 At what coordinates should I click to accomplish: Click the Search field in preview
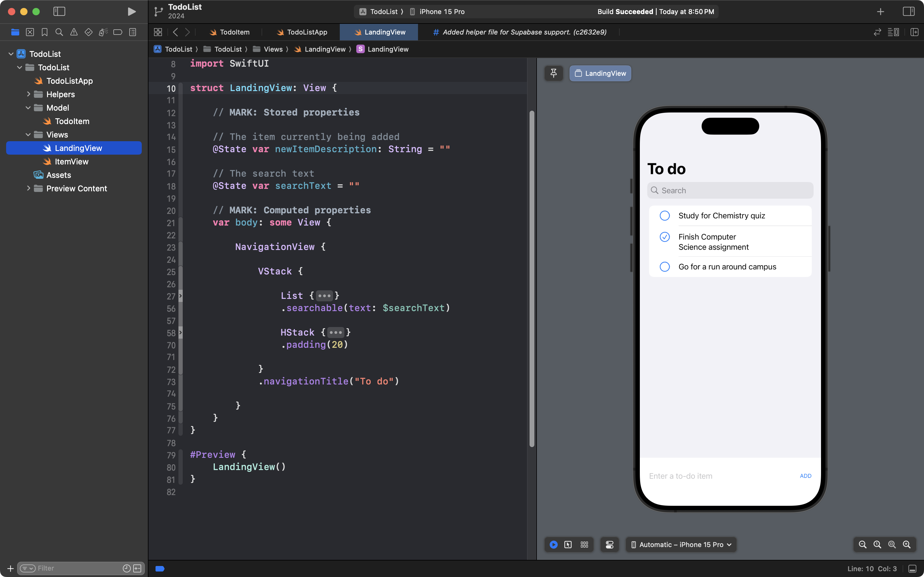click(730, 190)
